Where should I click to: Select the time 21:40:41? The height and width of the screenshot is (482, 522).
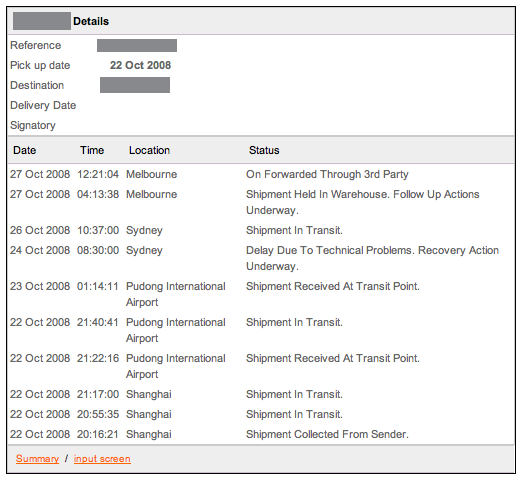98,322
